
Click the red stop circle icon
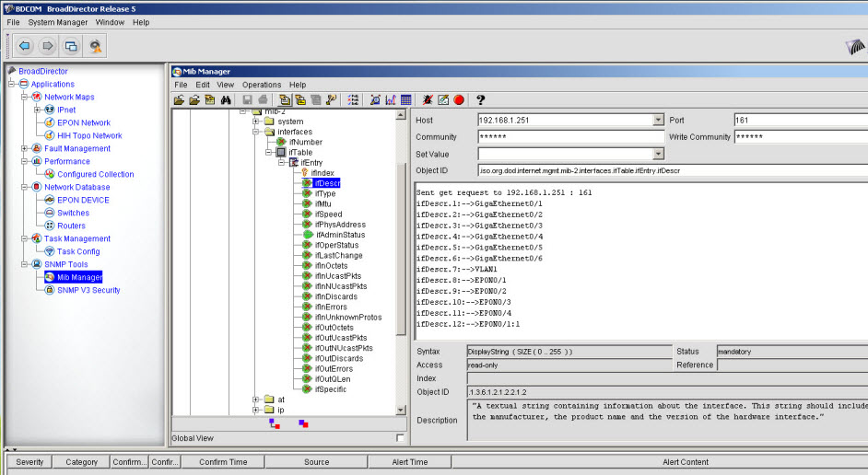tap(459, 100)
